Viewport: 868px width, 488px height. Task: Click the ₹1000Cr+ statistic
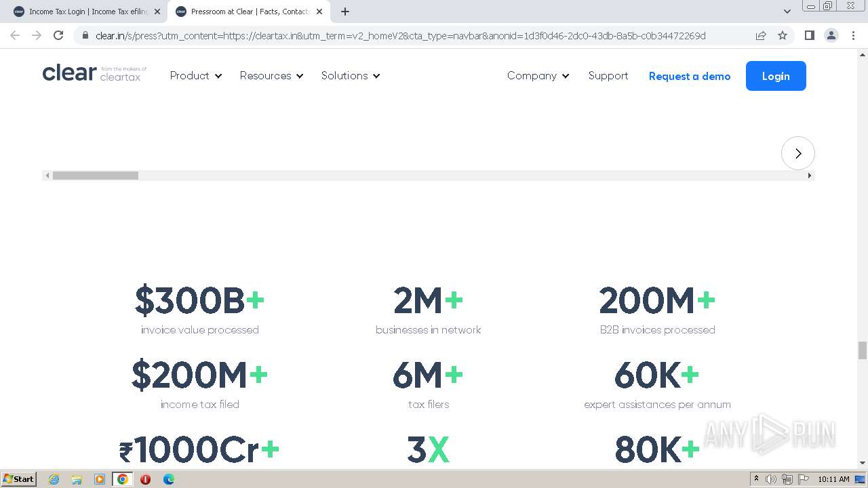pyautogui.click(x=199, y=450)
